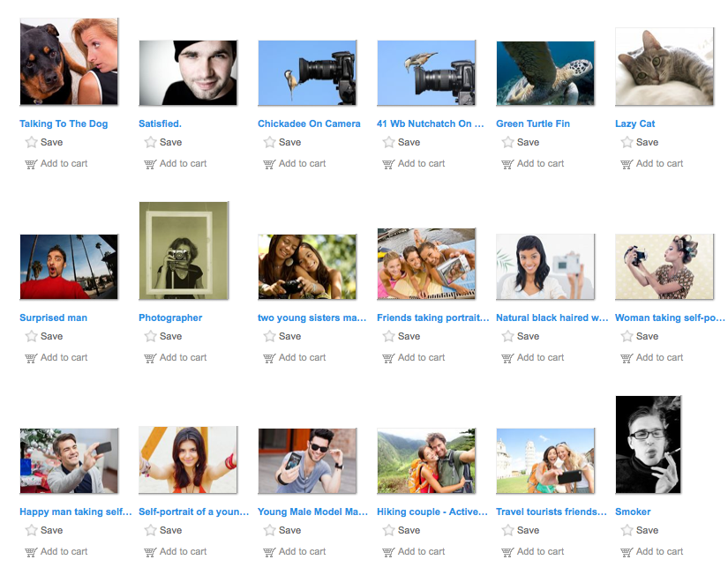The height and width of the screenshot is (575, 728).
Task: Click the Save star under Smoker
Action: (x=627, y=530)
